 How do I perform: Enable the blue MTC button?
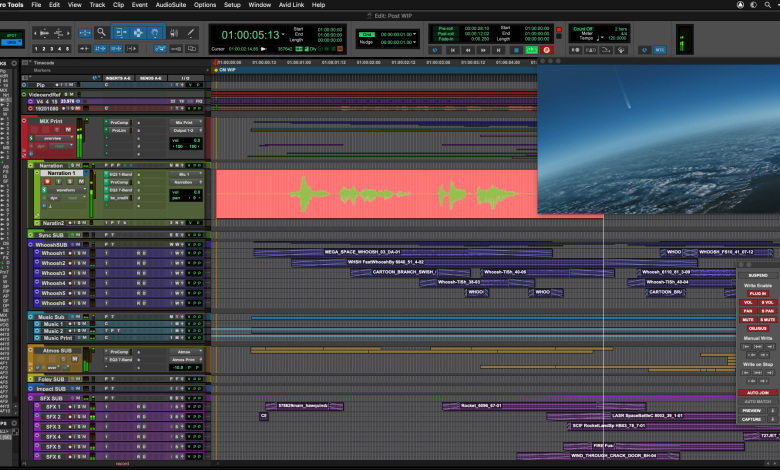[661, 49]
